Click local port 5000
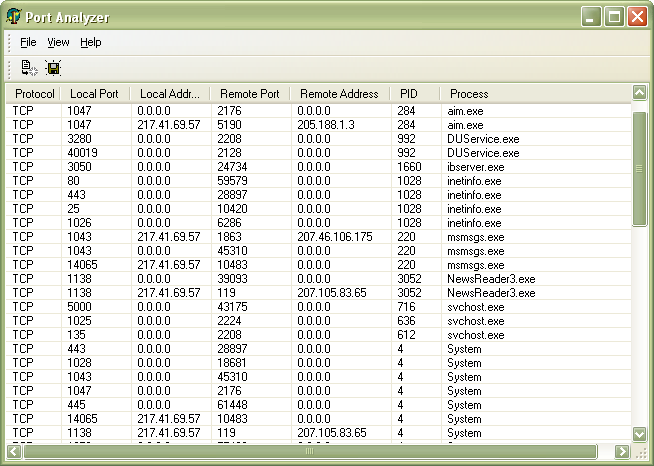This screenshot has height=466, width=654. click(79, 307)
